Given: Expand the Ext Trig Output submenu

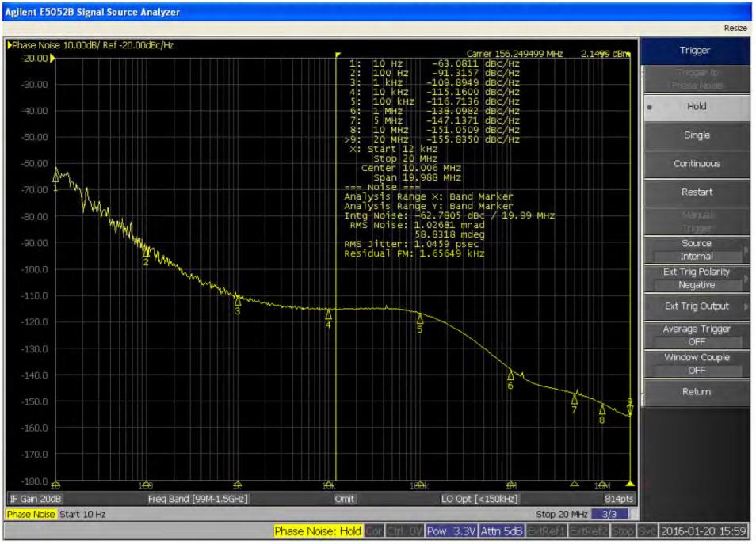Looking at the screenshot, I should pyautogui.click(x=696, y=306).
